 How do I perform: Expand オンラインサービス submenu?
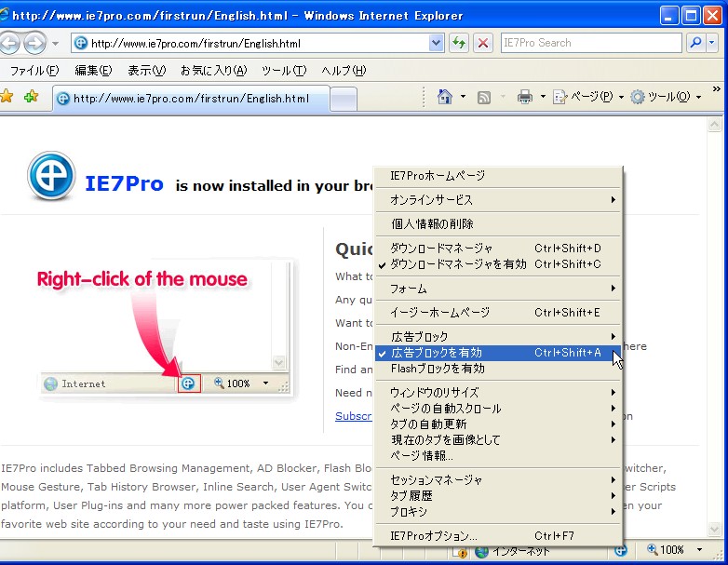point(498,199)
